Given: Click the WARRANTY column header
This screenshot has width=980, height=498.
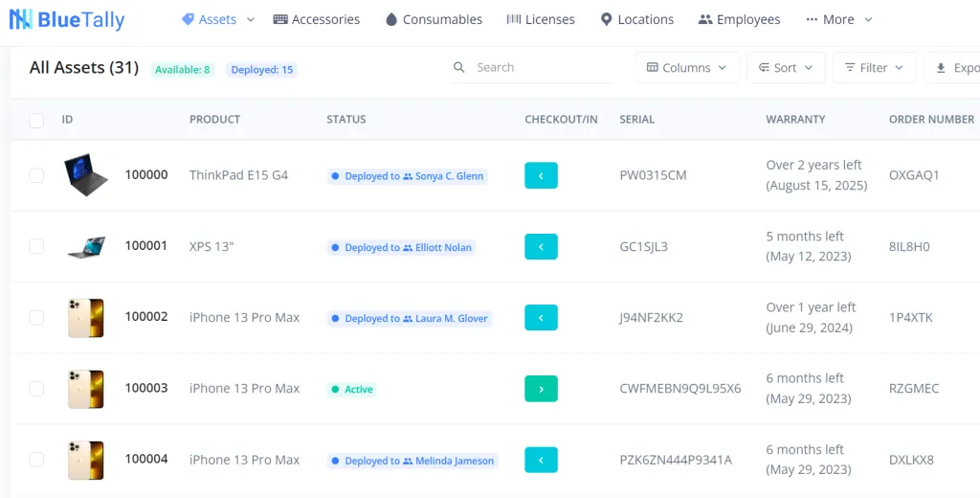Looking at the screenshot, I should [795, 120].
